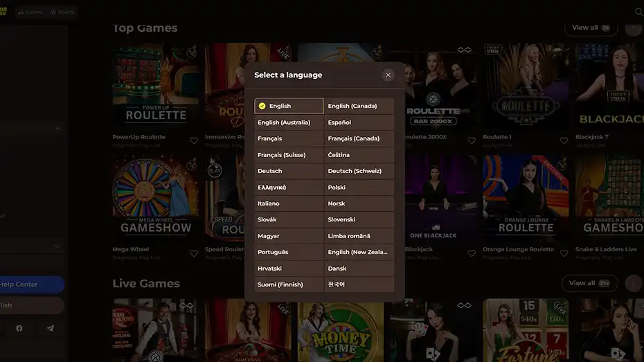Image resolution: width=644 pixels, height=362 pixels.
Task: View all Top Games
Action: pyautogui.click(x=591, y=28)
